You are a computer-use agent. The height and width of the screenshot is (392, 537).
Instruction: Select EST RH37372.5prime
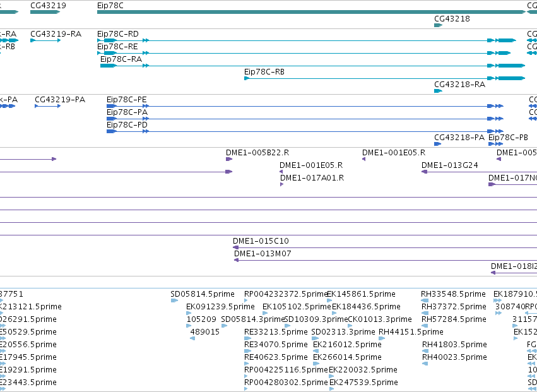tap(454, 307)
